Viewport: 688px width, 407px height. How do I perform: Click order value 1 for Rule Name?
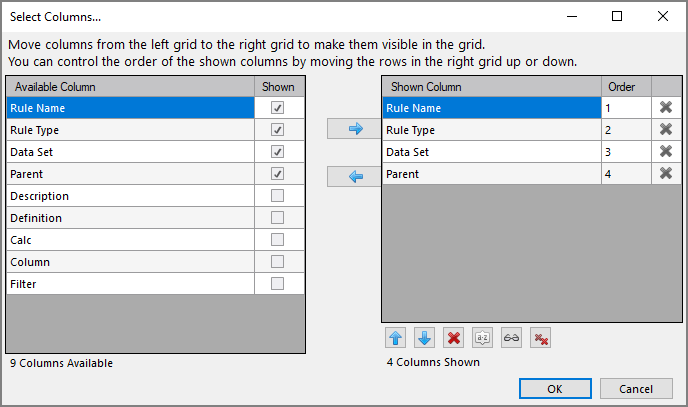[x=626, y=108]
